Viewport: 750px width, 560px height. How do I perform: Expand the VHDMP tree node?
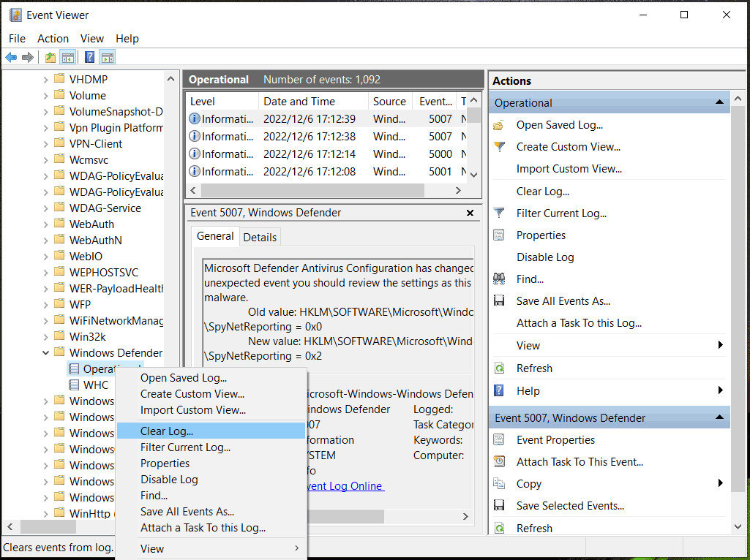point(46,80)
